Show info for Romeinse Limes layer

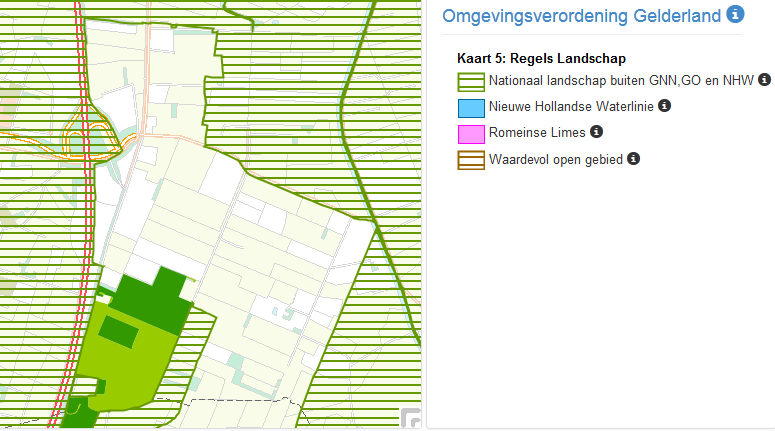click(x=597, y=132)
